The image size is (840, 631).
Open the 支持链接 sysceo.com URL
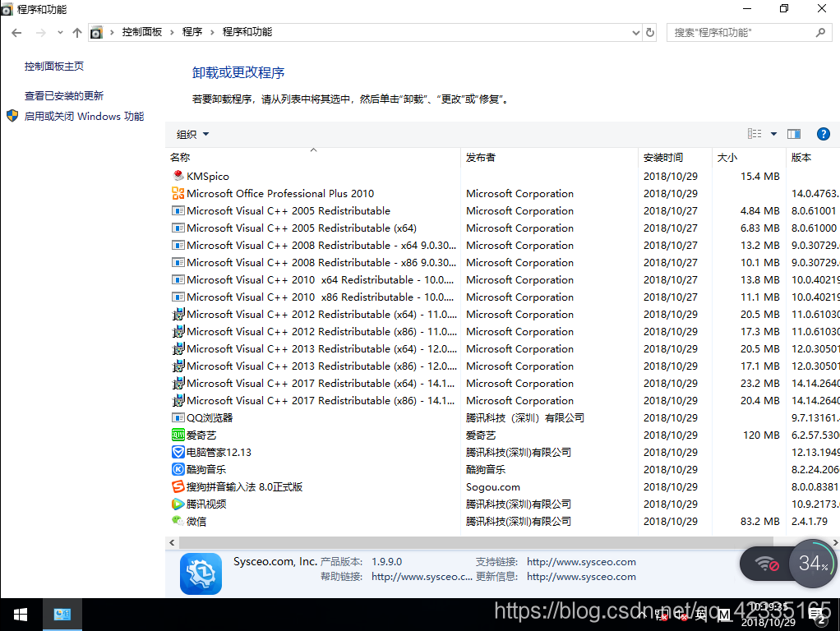[x=581, y=562]
